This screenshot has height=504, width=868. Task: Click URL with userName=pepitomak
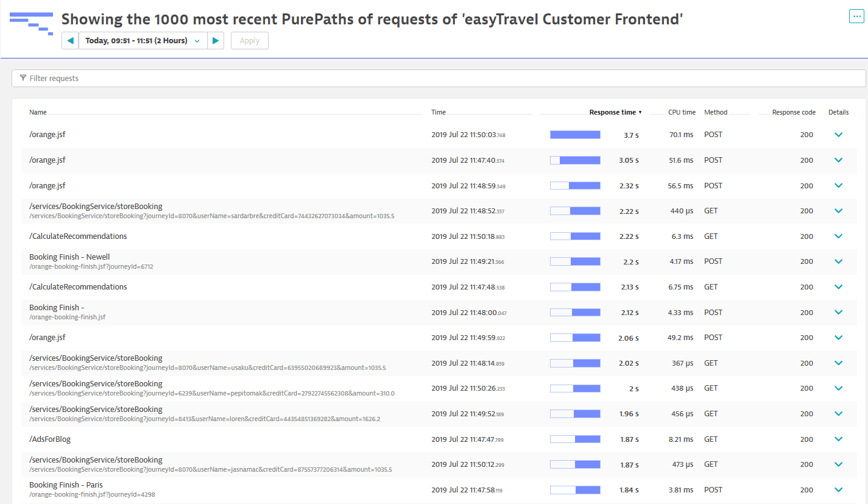click(212, 393)
